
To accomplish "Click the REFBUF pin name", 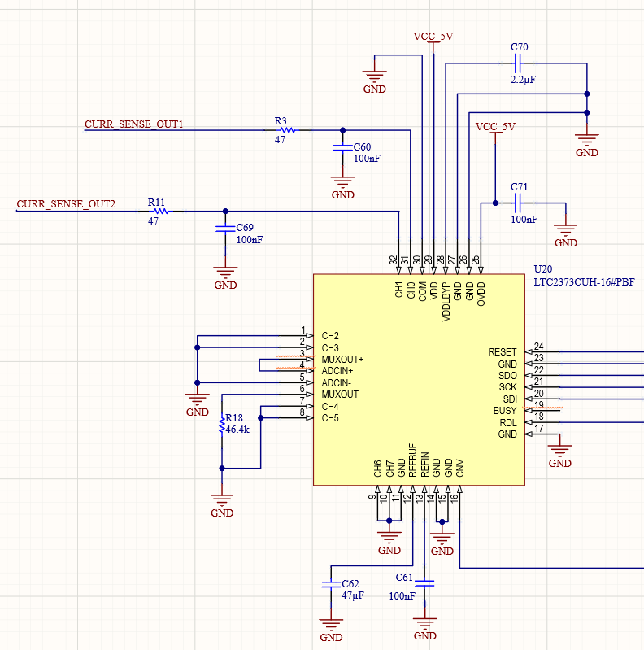I will click(413, 460).
